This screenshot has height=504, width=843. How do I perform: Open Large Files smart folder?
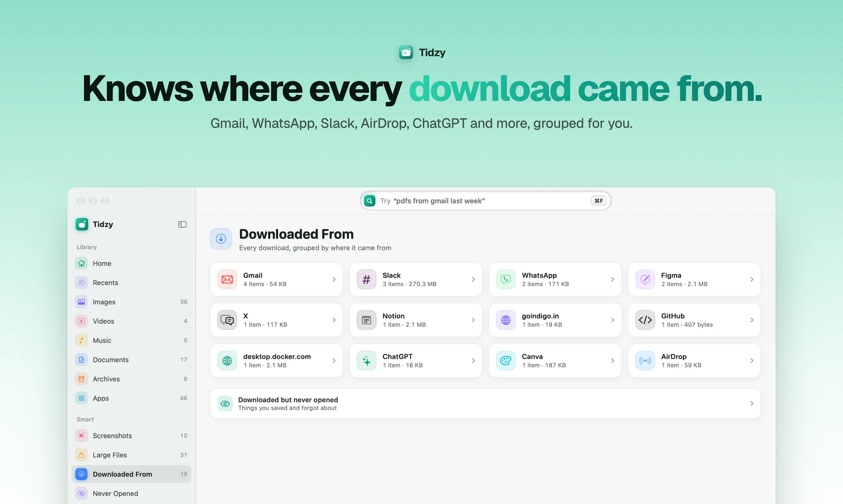131,455
